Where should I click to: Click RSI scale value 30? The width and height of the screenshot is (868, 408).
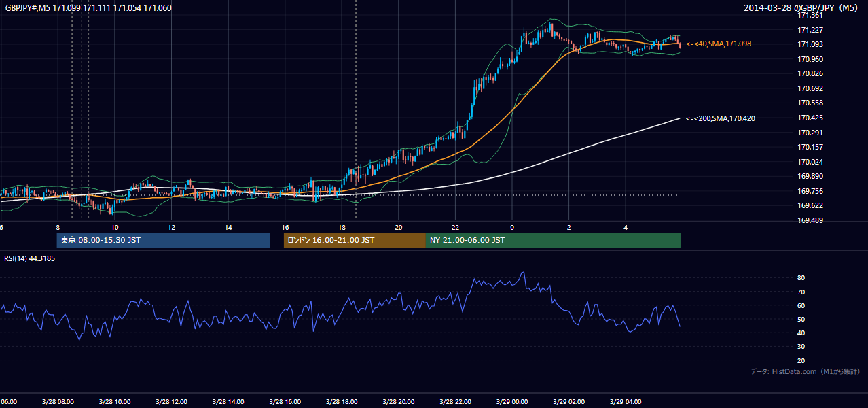click(801, 347)
